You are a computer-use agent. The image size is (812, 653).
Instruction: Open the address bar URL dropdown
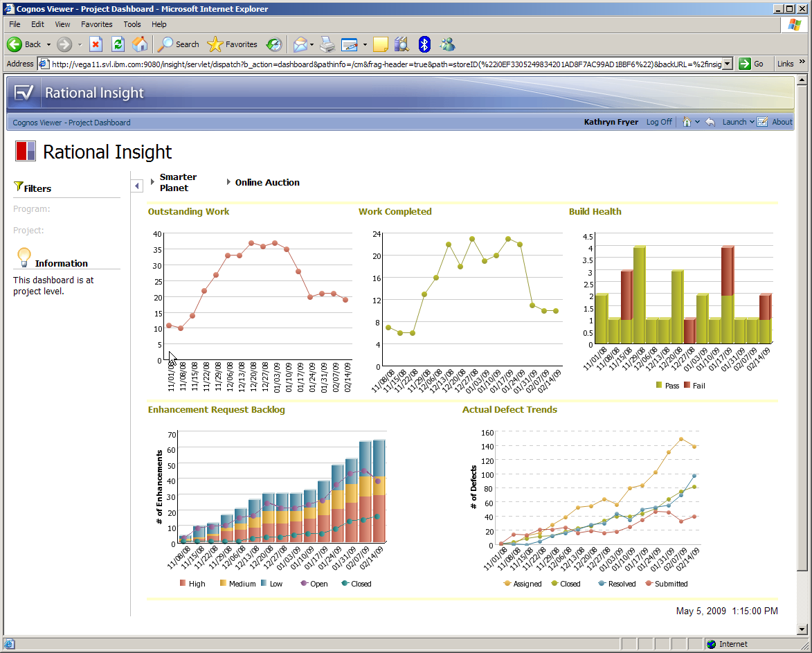click(728, 64)
